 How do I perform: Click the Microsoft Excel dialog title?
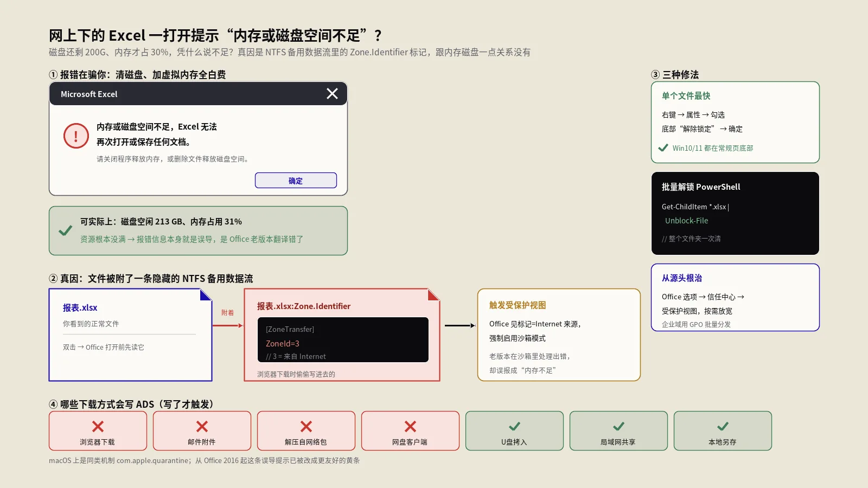89,94
